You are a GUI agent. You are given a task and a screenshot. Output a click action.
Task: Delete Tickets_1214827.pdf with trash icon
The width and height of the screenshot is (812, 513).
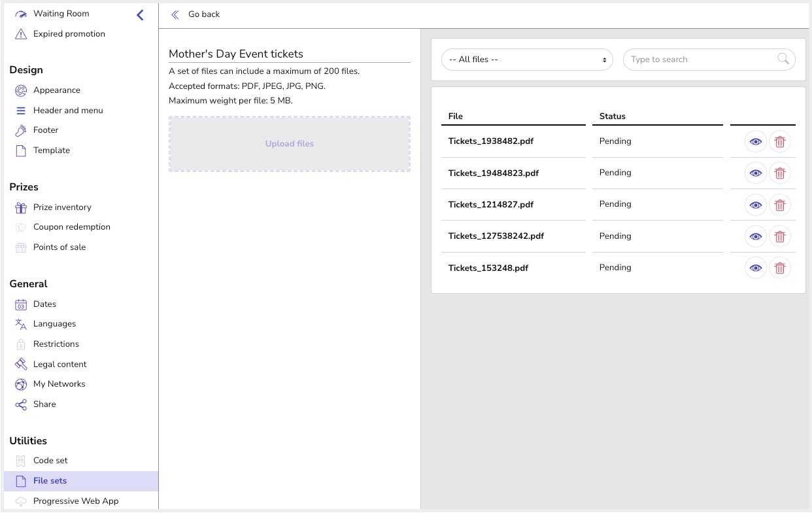tap(780, 205)
